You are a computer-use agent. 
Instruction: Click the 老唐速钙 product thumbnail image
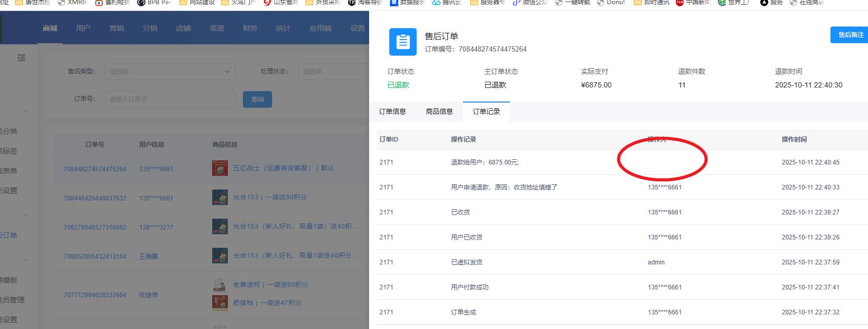220,284
